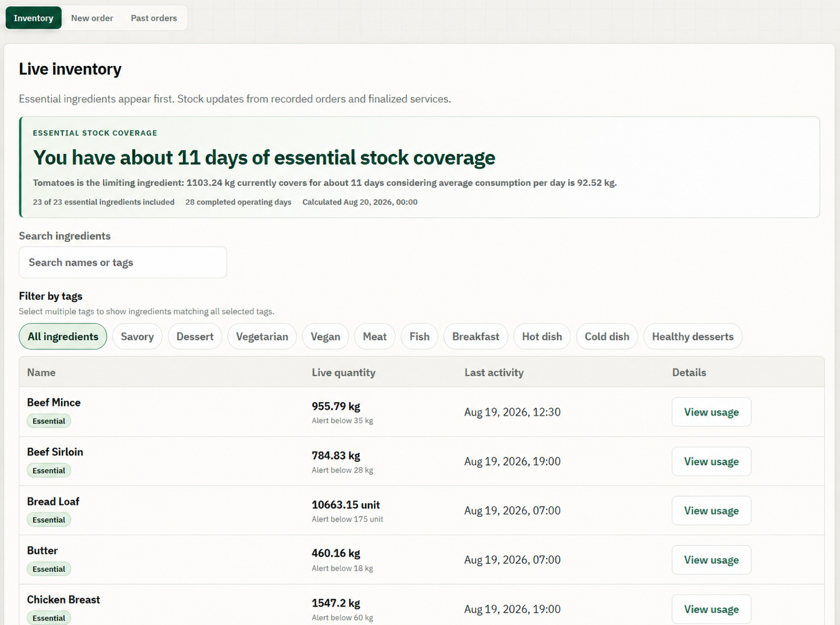The width and height of the screenshot is (840, 625).
Task: View usage for Chicken Breast
Action: pos(711,609)
